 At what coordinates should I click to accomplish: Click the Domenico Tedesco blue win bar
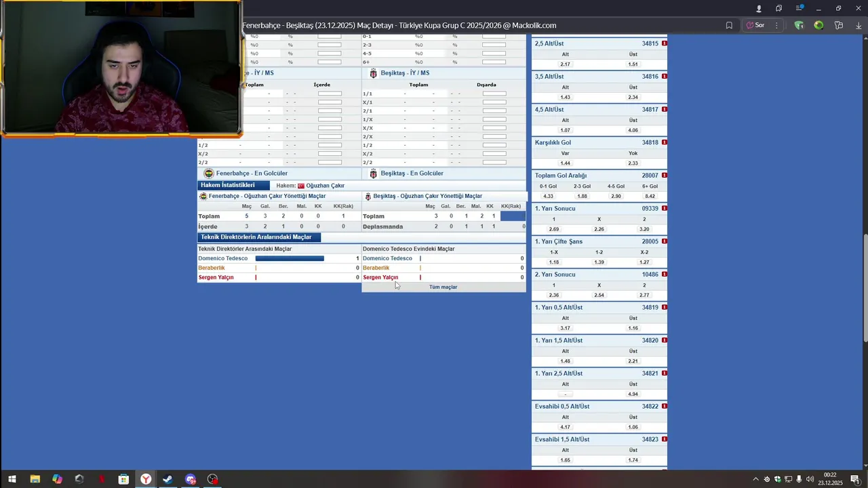(290, 258)
